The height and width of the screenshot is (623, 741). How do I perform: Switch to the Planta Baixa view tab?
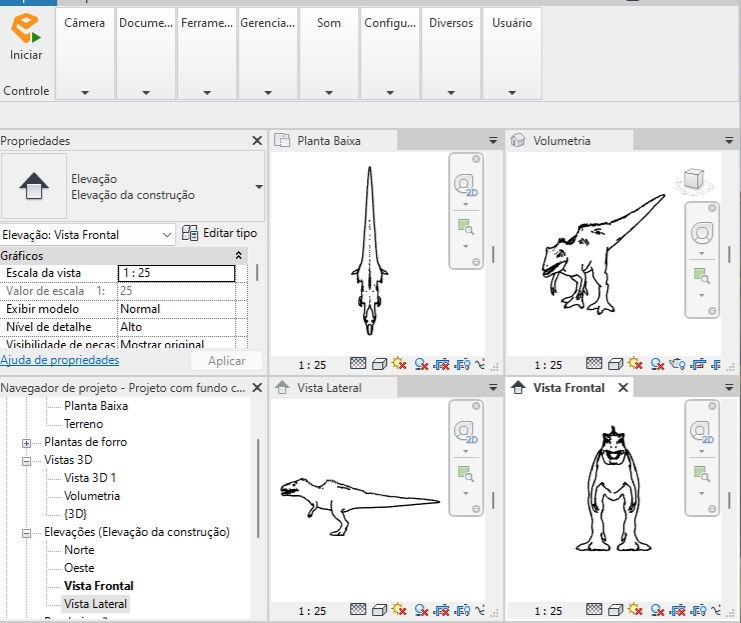pyautogui.click(x=335, y=141)
